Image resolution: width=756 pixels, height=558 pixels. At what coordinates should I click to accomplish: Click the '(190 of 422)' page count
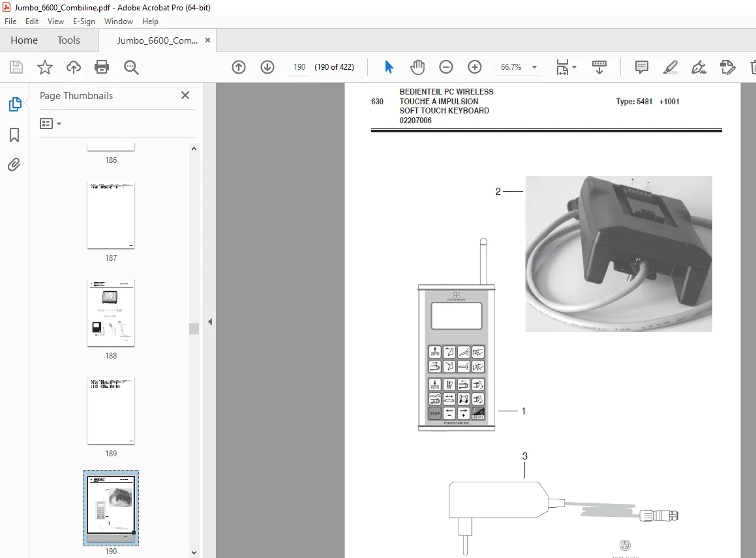point(334,67)
